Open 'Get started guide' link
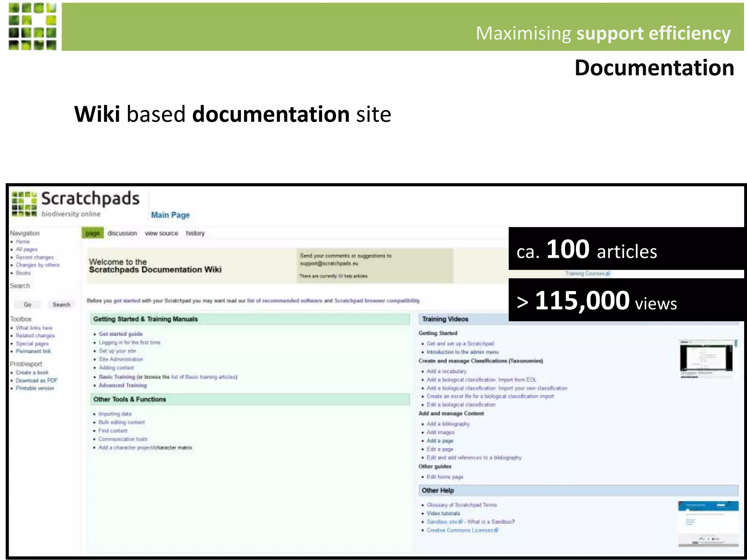The height and width of the screenshot is (560, 747). (x=121, y=334)
